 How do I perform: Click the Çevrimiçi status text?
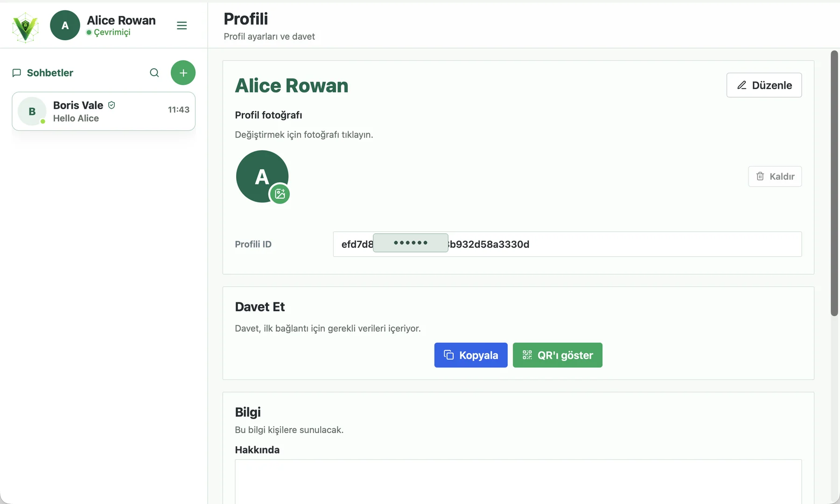click(112, 32)
